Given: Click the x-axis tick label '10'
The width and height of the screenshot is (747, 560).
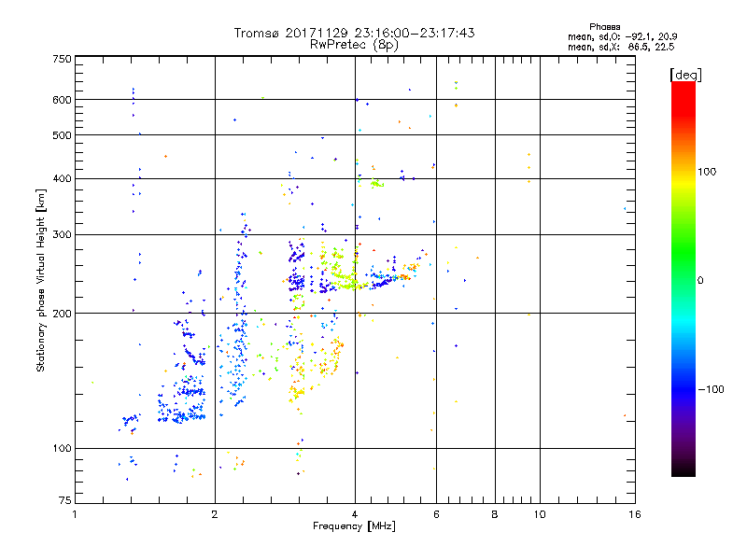Looking at the screenshot, I should 540,514.
